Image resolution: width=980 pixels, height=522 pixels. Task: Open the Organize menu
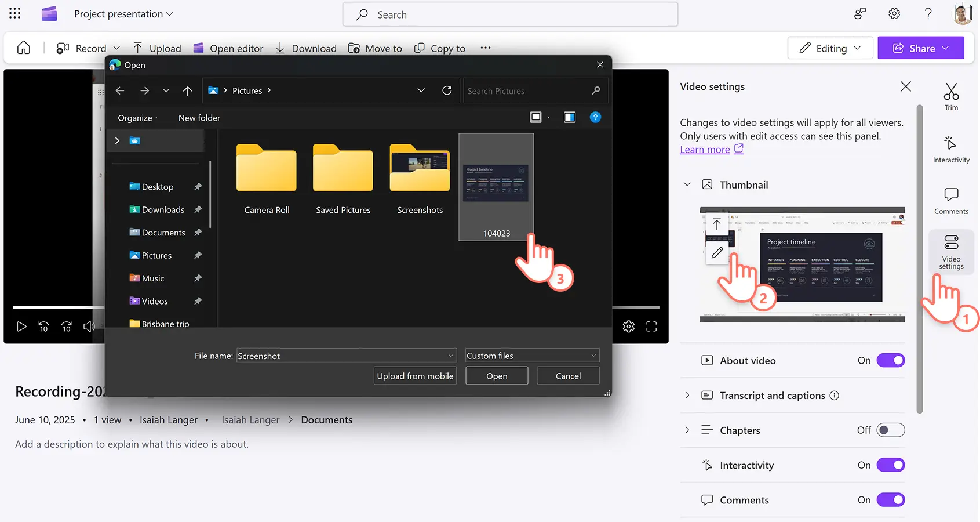138,118
